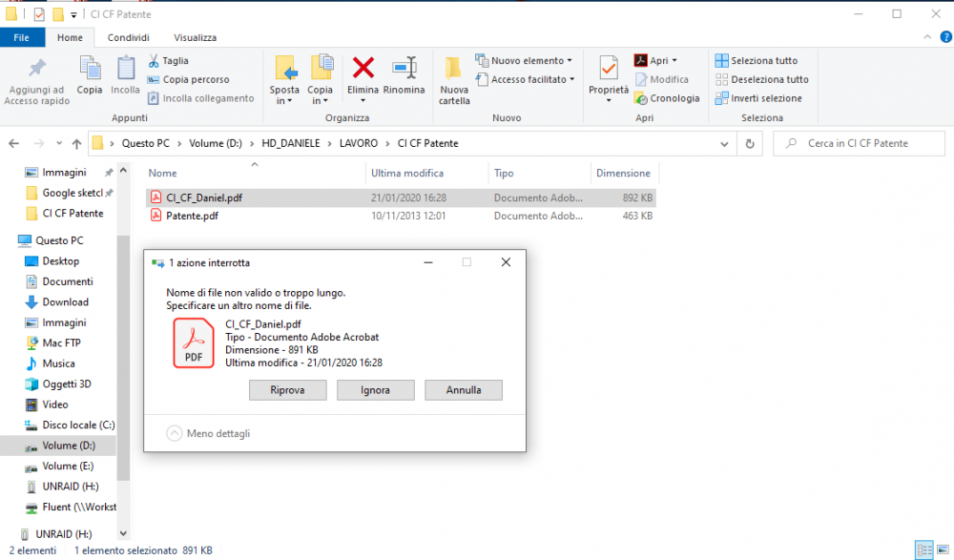Switch to the Home ribbon tab
This screenshot has height=560, width=954.
[70, 38]
